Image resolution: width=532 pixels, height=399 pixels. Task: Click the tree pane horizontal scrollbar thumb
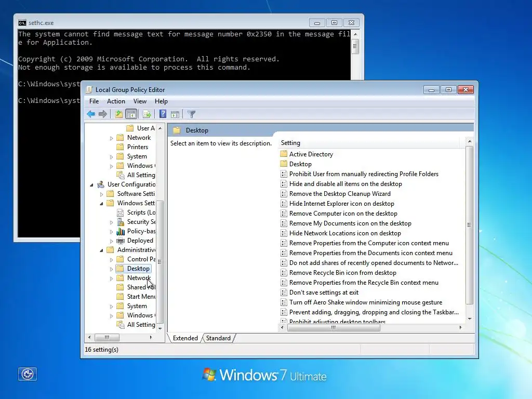click(107, 337)
